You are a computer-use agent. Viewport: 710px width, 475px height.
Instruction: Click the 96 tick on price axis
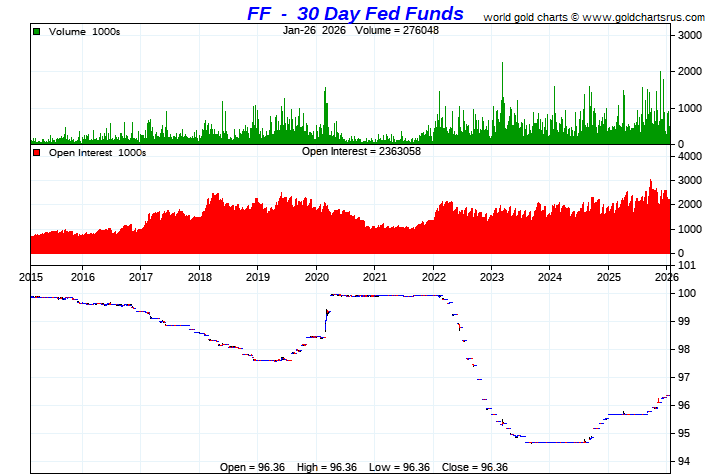click(684, 405)
